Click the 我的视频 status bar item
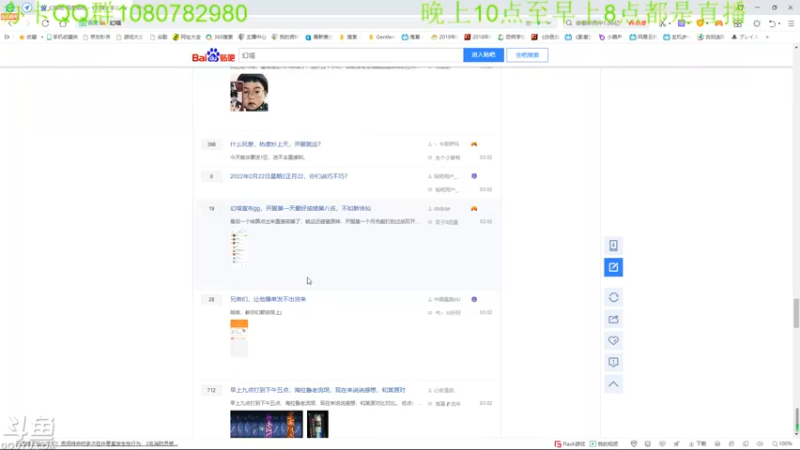The height and width of the screenshot is (450, 800). pos(604,444)
